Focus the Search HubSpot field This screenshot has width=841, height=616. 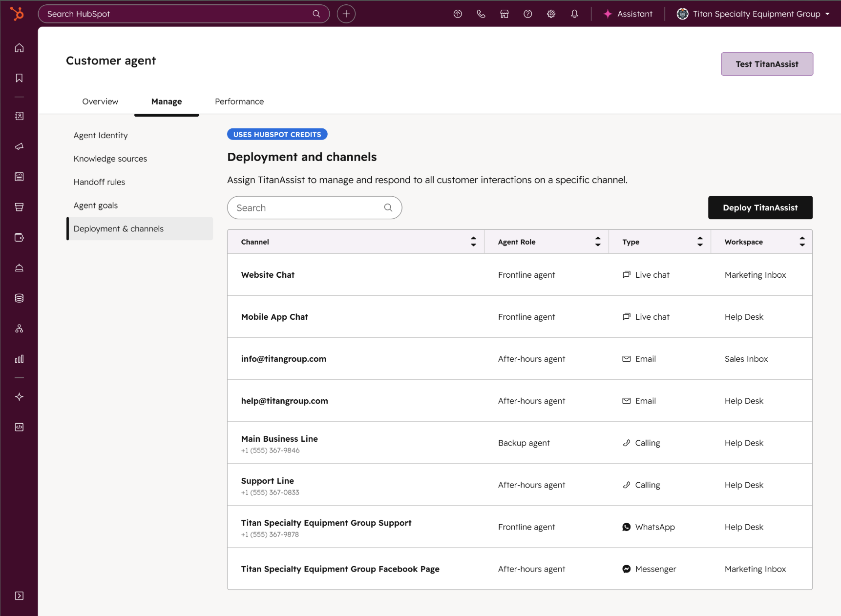(184, 14)
